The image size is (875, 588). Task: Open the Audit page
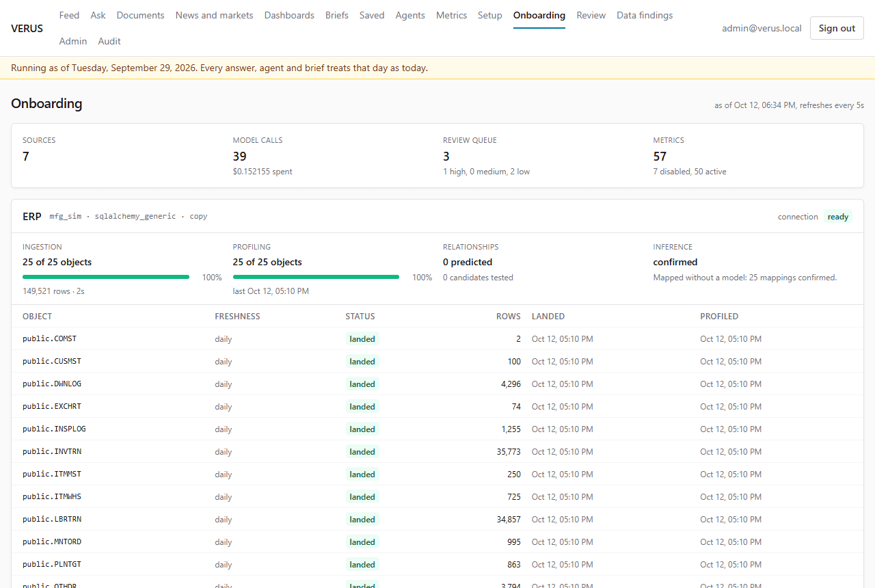[109, 41]
